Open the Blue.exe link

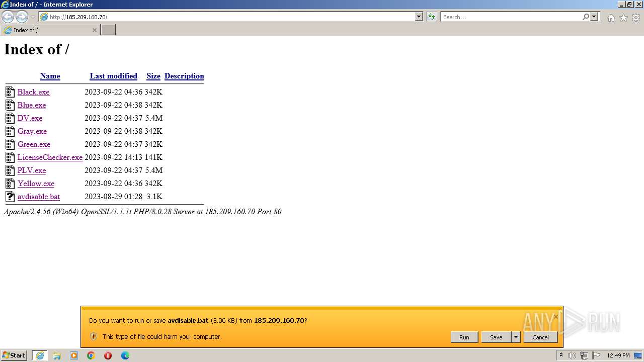32,105
